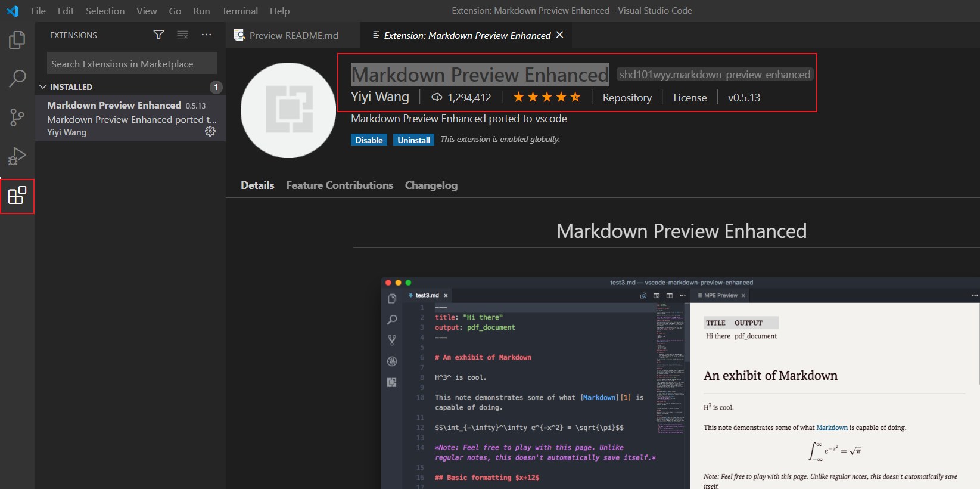
Task: Click the Disable button
Action: click(369, 140)
